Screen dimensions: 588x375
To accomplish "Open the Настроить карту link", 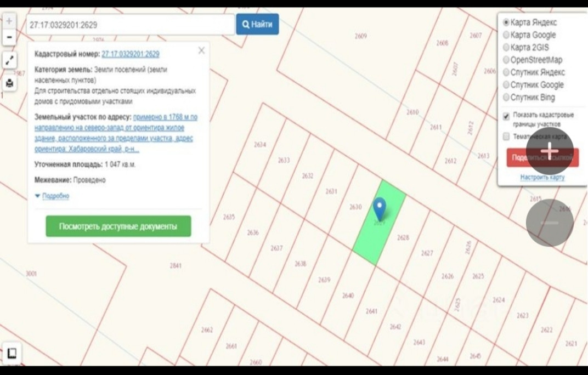I will click(542, 177).
